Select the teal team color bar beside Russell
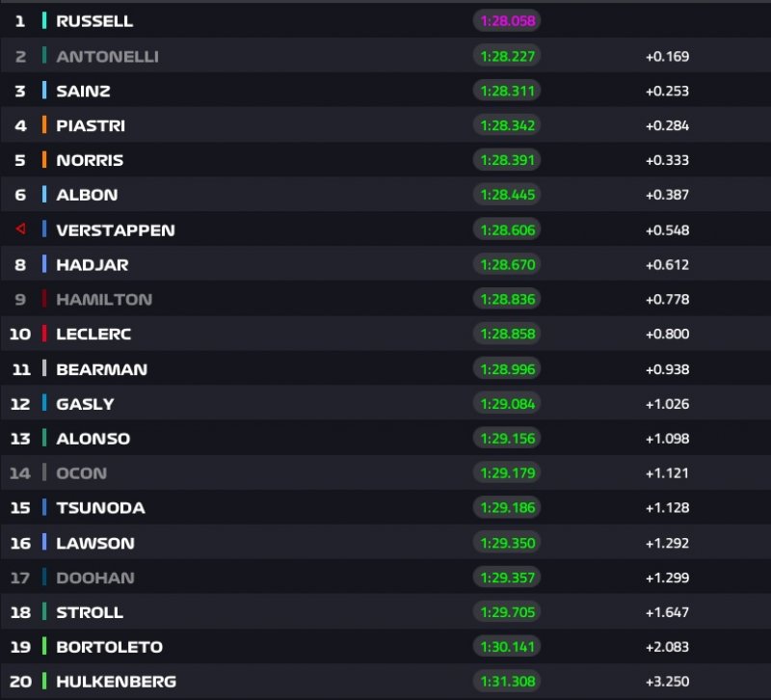This screenshot has width=771, height=700. point(44,21)
